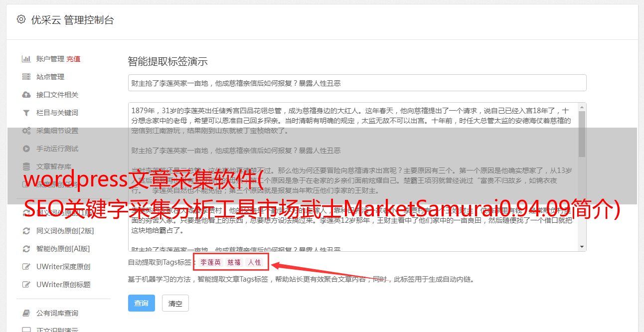
Task: Open the 公有词库查询 menu item
Action: (57, 313)
